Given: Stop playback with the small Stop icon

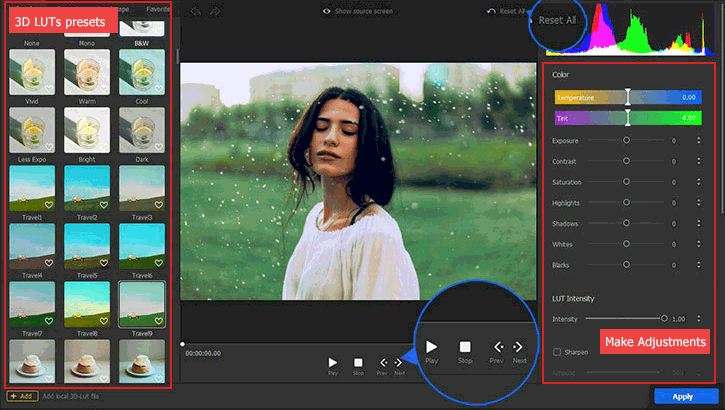Looking at the screenshot, I should tap(358, 362).
